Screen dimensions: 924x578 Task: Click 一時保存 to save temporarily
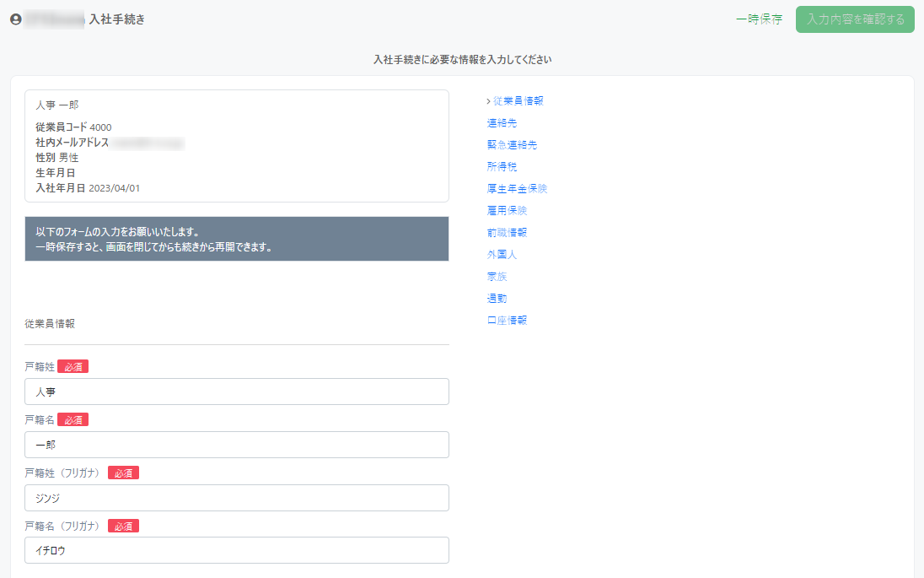click(759, 19)
